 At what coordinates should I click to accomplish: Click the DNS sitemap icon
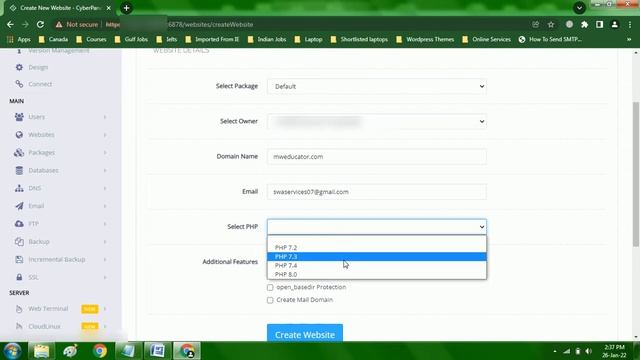tap(19, 188)
